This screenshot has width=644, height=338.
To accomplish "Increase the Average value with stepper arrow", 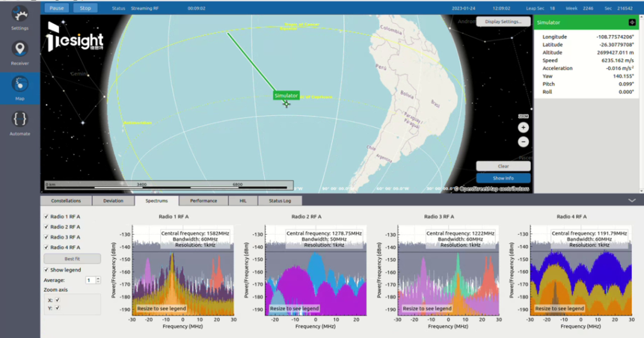I will (97, 278).
